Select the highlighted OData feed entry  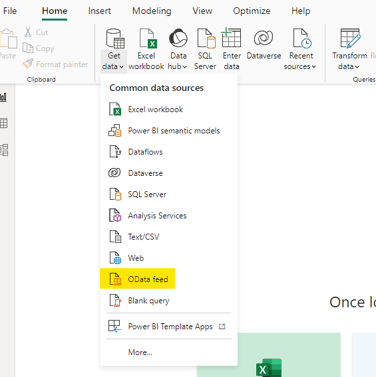click(137, 279)
